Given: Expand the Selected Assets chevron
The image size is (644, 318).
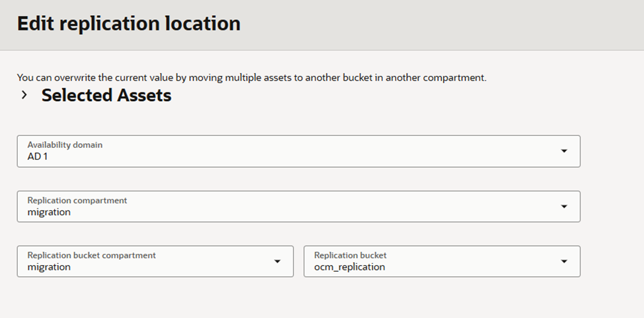Looking at the screenshot, I should (x=24, y=96).
